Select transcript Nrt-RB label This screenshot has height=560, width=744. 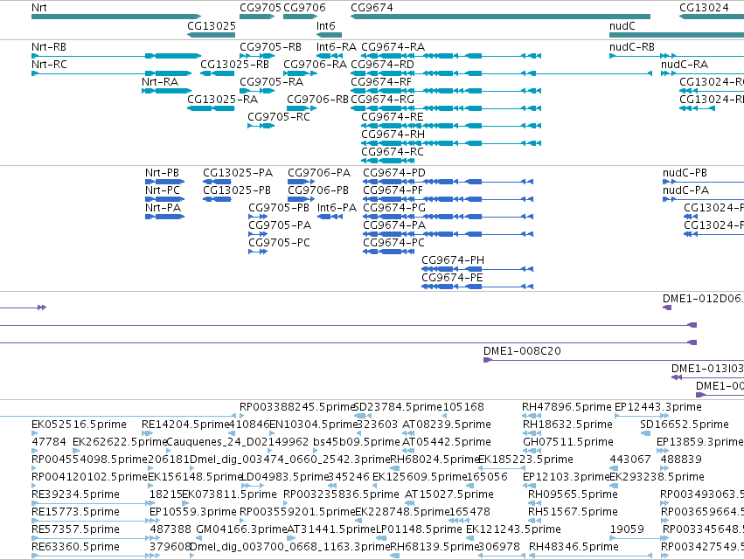click(x=48, y=47)
